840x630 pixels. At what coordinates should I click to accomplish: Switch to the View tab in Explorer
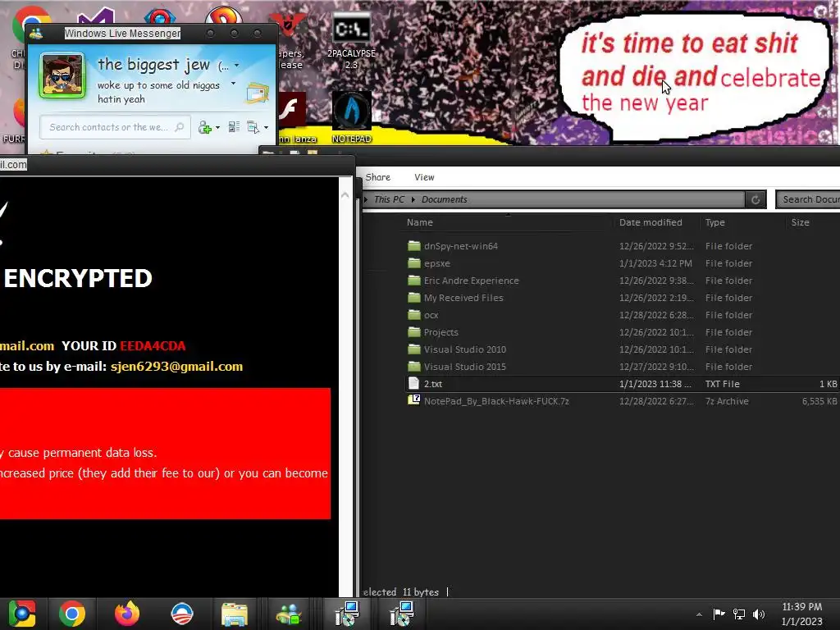click(424, 177)
